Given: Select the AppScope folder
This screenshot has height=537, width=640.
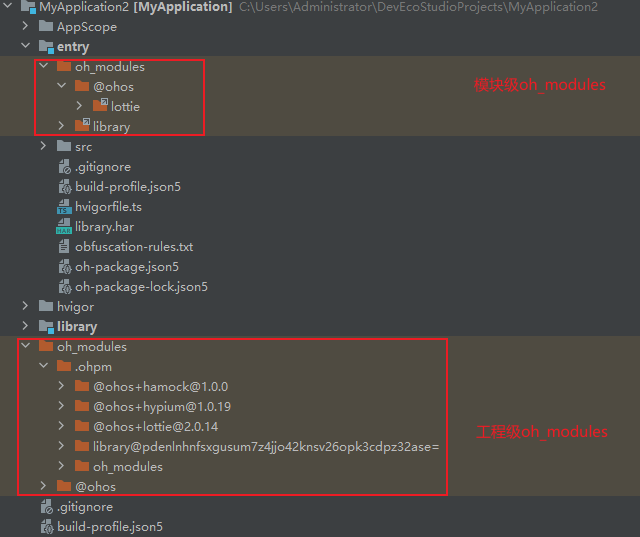Looking at the screenshot, I should point(86,27).
